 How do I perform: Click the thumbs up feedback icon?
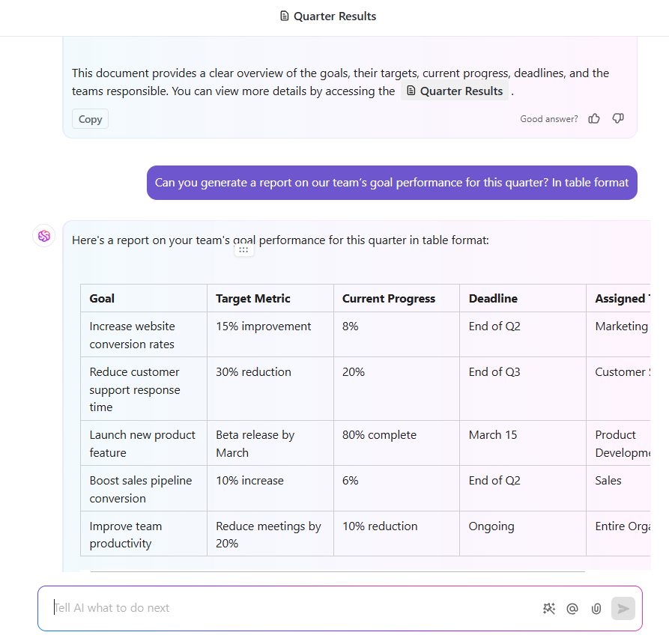point(594,118)
